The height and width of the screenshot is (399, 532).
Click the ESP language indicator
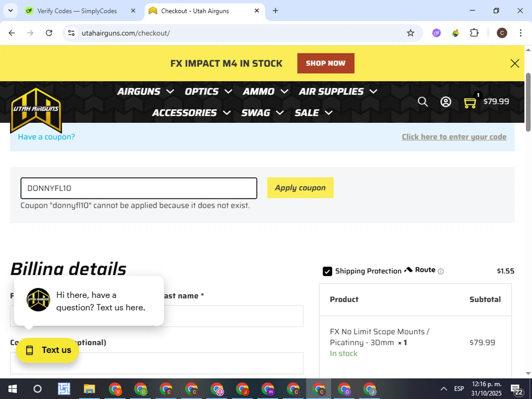coord(459,389)
